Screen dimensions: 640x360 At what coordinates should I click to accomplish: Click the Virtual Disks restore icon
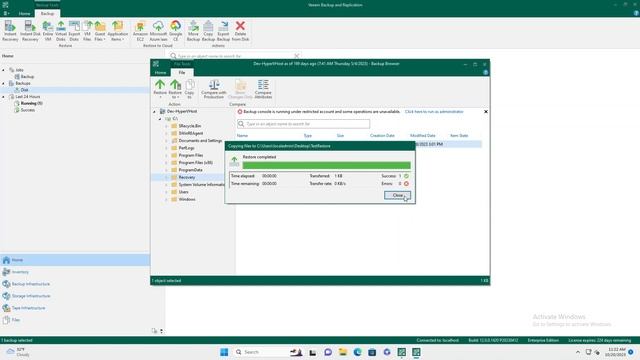(61, 31)
